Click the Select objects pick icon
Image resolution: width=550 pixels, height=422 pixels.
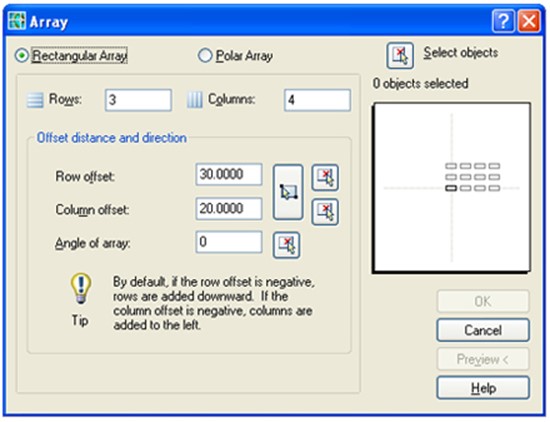click(x=400, y=55)
